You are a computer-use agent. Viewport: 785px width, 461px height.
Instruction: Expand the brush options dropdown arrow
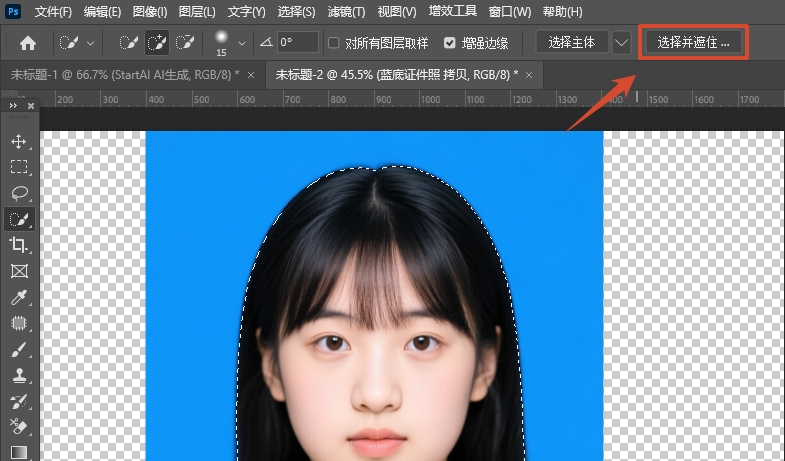pos(242,44)
